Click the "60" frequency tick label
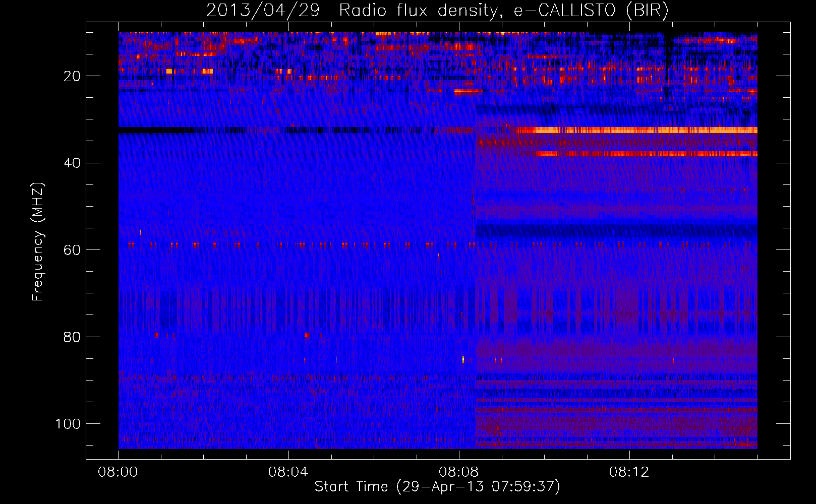The height and width of the screenshot is (504, 816). pos(73,250)
